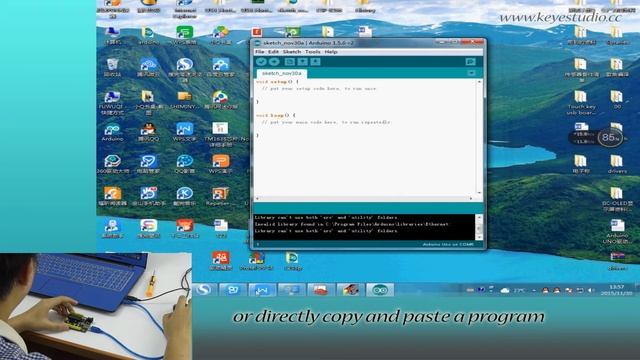Click the 85% floating memory widget
The image size is (640, 360).
tap(610, 138)
